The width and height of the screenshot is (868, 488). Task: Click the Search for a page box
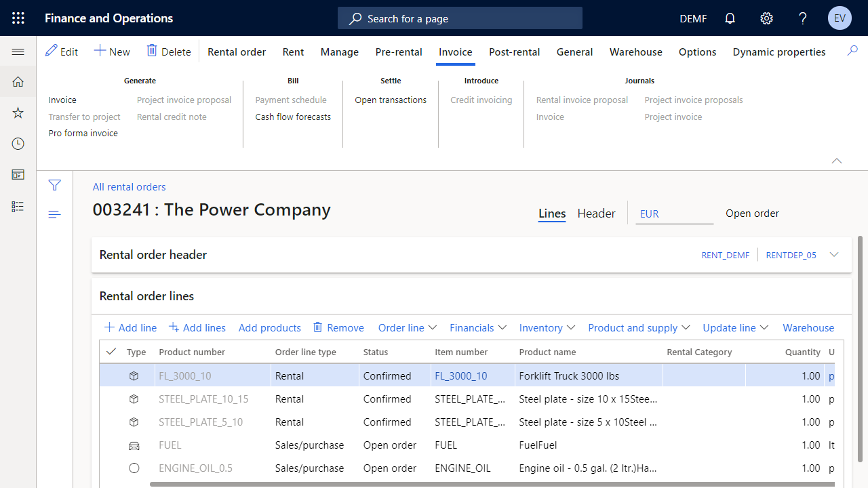click(x=460, y=18)
